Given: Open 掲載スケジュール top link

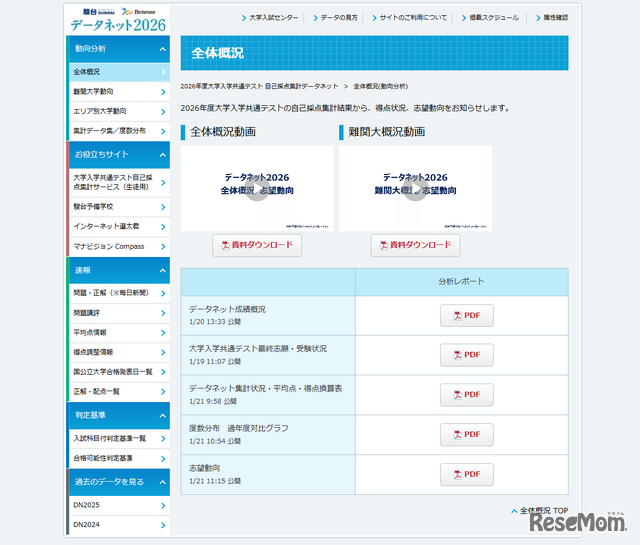Looking at the screenshot, I should [x=494, y=18].
